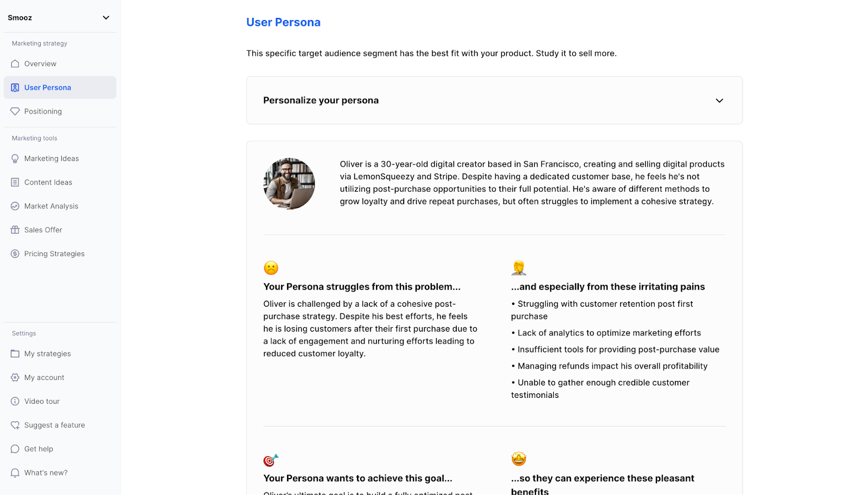The width and height of the screenshot is (868, 495).
Task: Open the Smooz workspace dropdown
Action: pyautogui.click(x=106, y=18)
